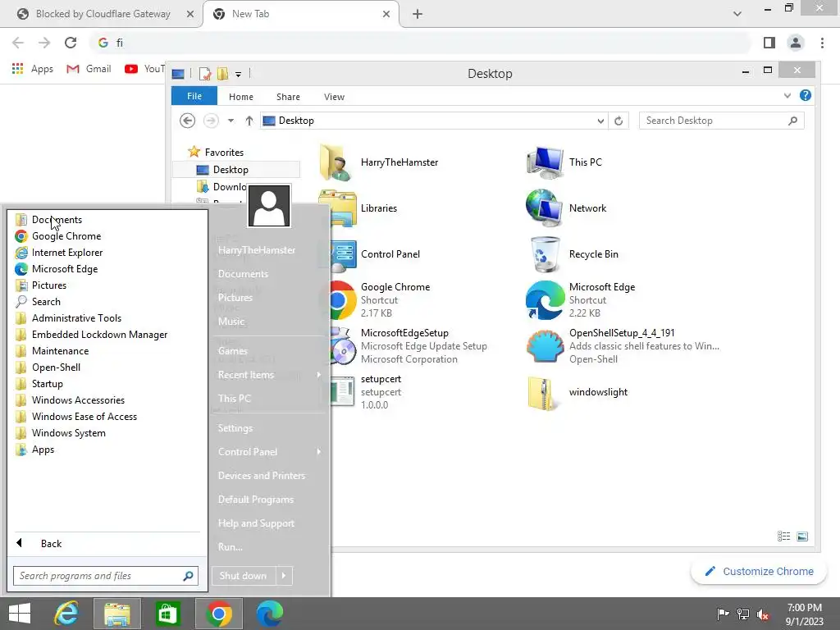Open the recent locations dropdown in Explorer

tap(231, 121)
